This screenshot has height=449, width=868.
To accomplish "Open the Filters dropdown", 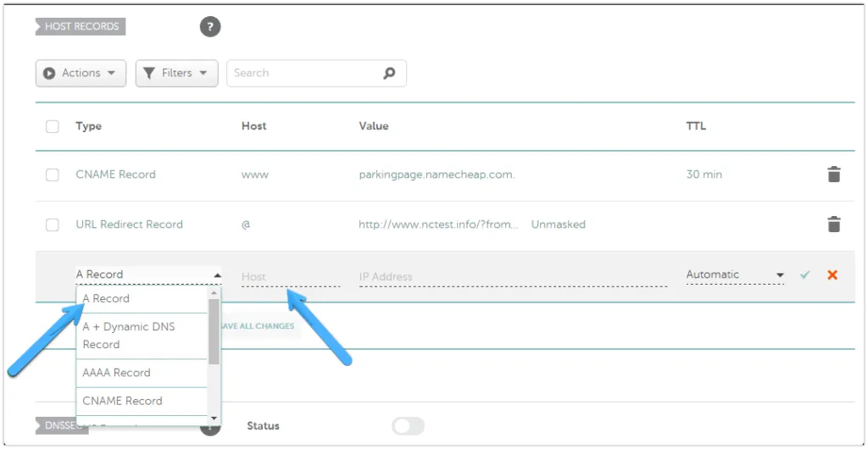I will 176,73.
